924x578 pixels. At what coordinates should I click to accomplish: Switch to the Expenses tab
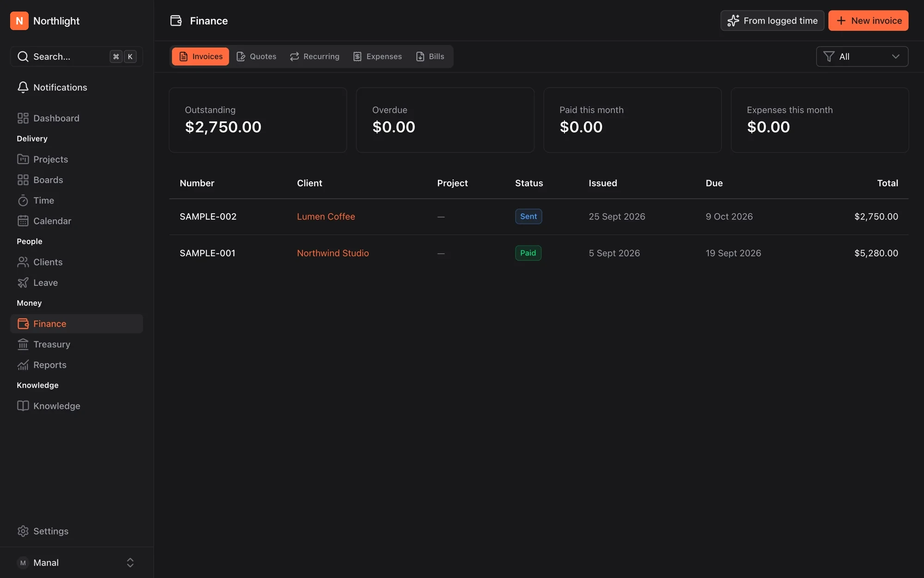click(377, 56)
